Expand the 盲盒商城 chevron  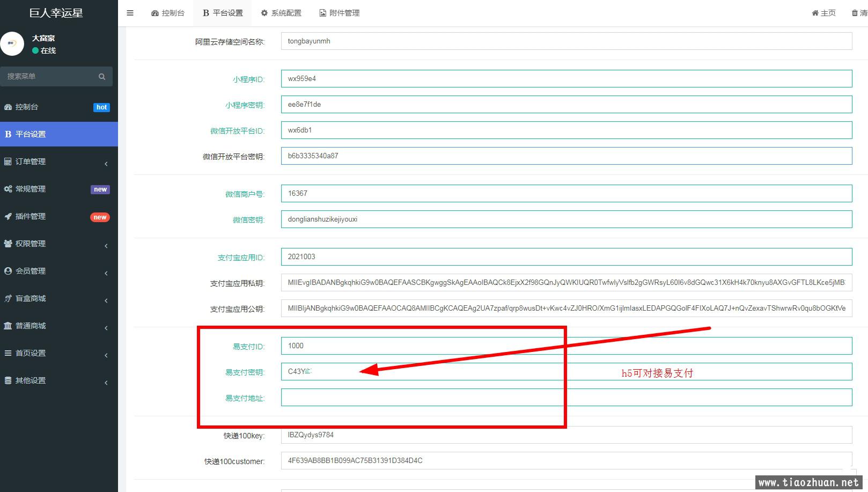coord(106,300)
